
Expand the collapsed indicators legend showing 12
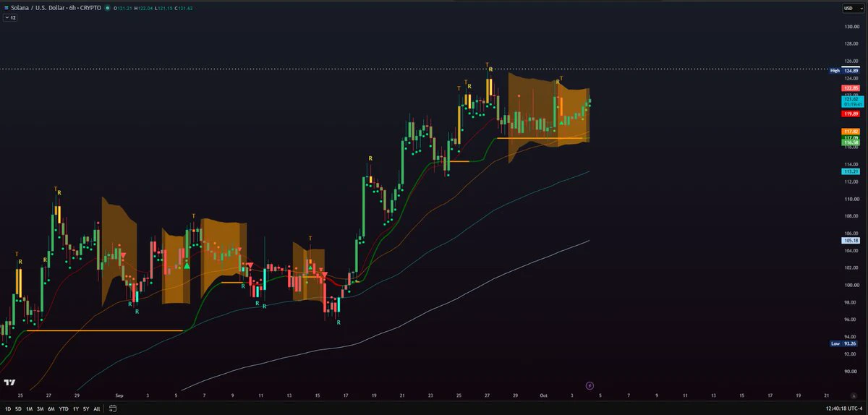pos(9,17)
